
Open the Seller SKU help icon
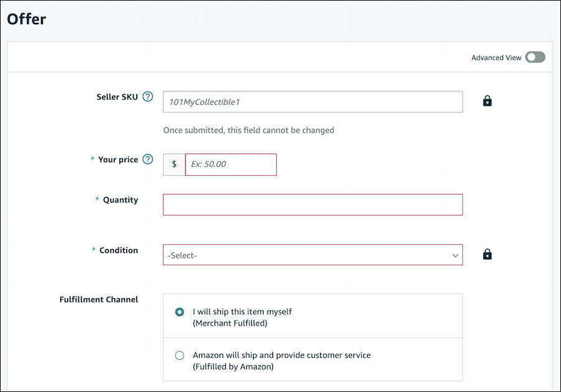click(147, 96)
